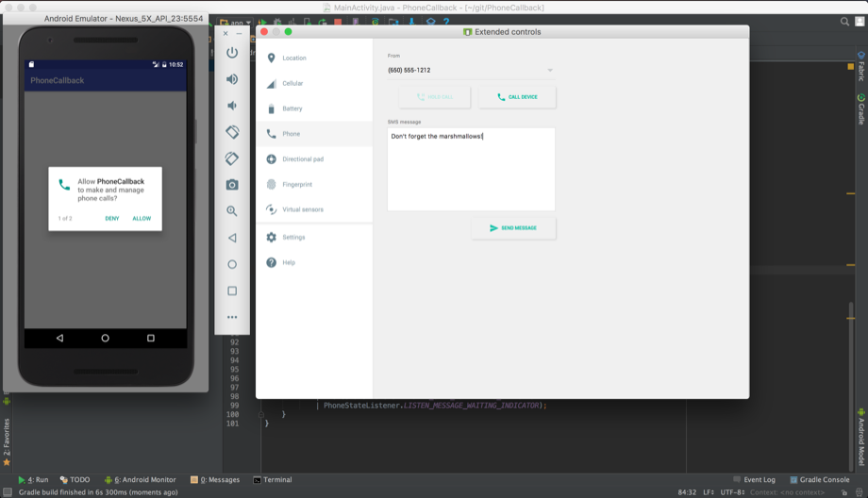Change line separator via LF status entry
The image size is (868, 498).
(709, 492)
